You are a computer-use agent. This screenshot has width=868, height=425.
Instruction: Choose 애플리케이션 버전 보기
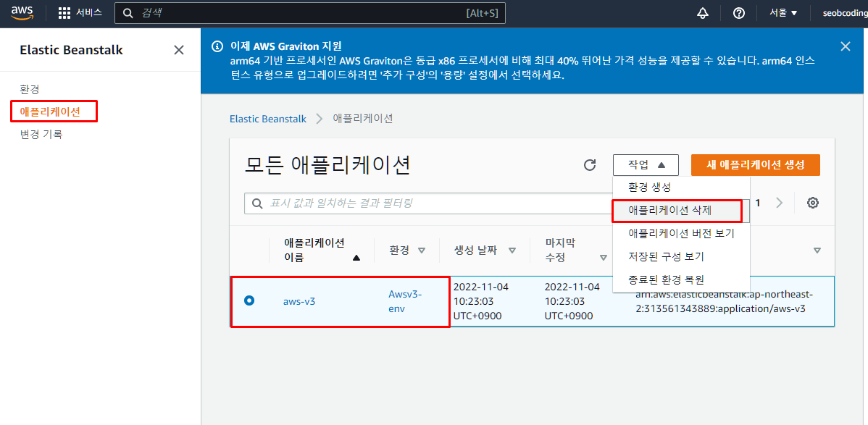[681, 233]
